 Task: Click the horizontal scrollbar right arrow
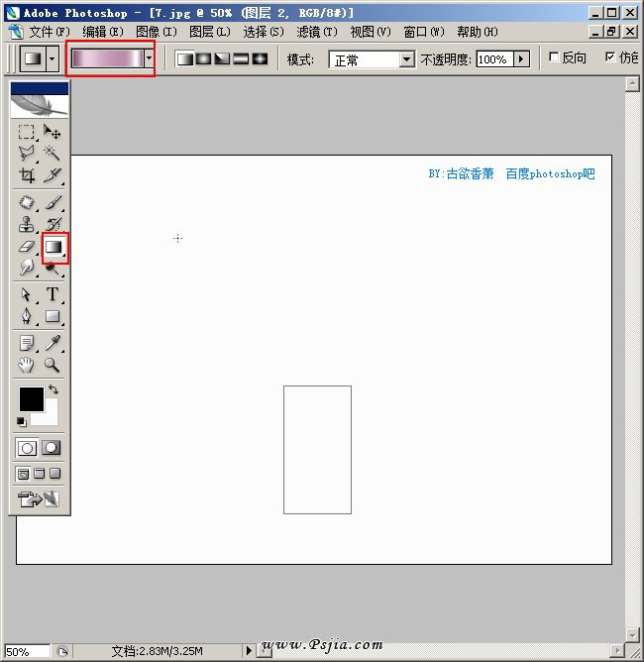[618, 650]
